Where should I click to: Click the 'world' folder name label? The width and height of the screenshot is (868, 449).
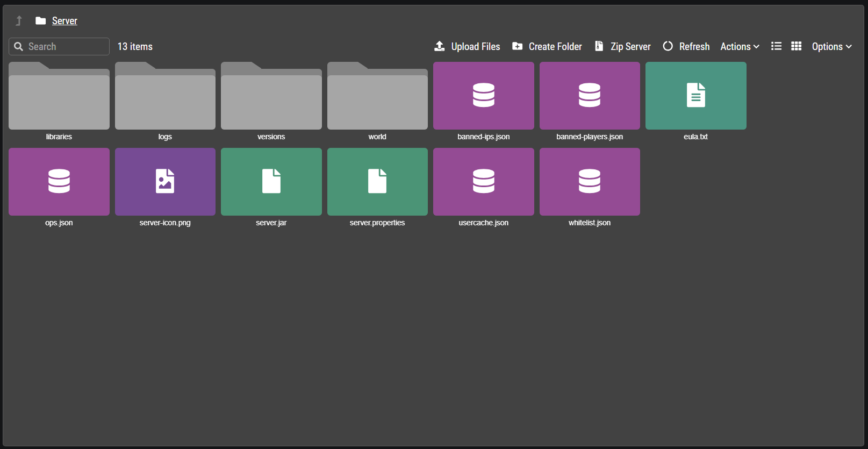tap(377, 137)
